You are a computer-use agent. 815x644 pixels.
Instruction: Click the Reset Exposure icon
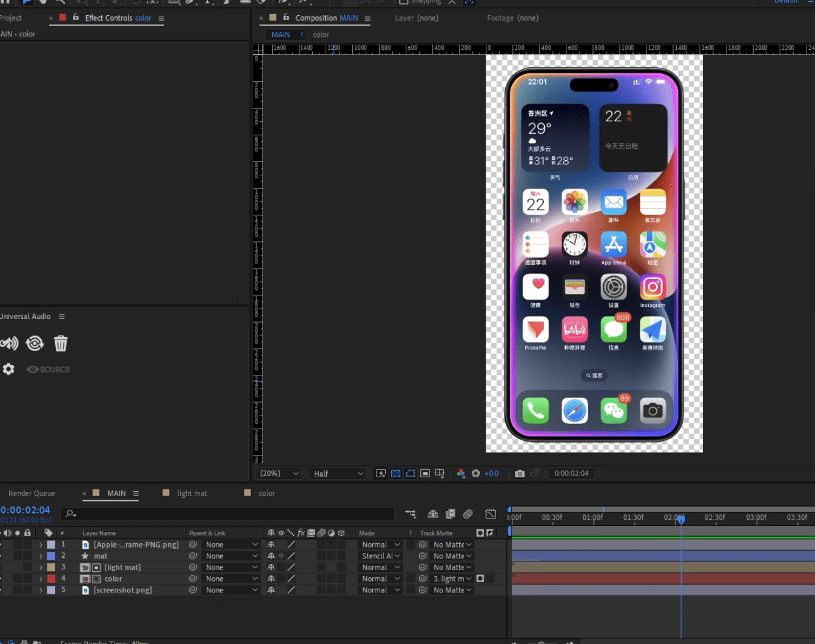(x=475, y=474)
